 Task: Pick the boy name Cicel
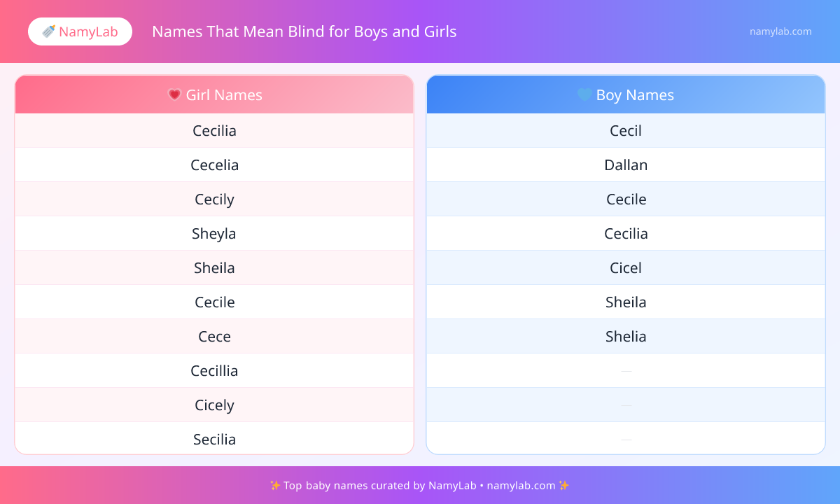point(626,268)
